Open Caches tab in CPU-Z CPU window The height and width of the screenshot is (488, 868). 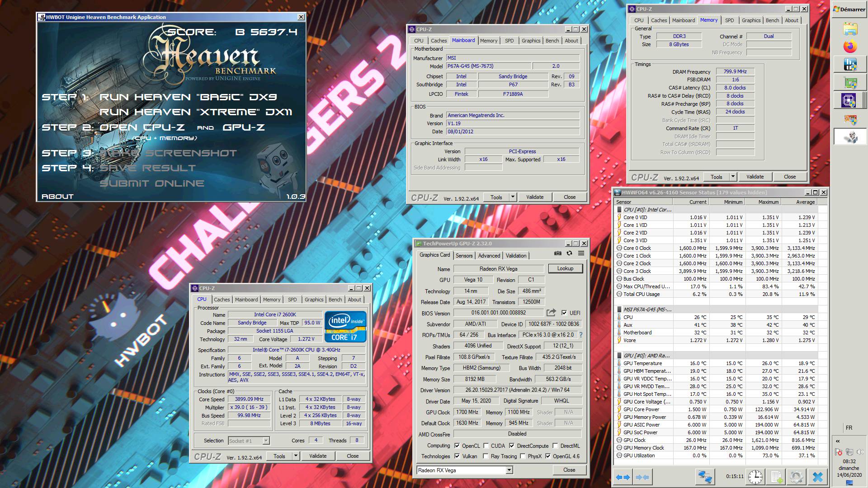(222, 300)
